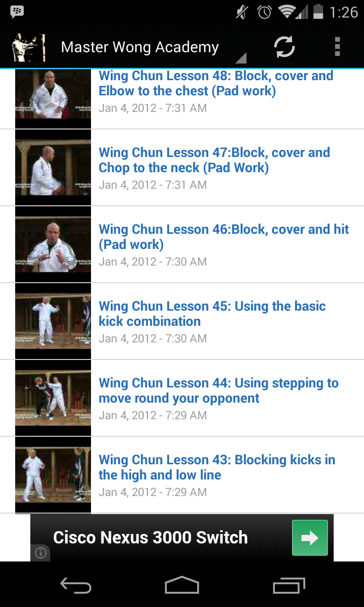The image size is (364, 607).
Task: Open Wing Chun Lesson 47 chop to neck
Action: point(182,167)
